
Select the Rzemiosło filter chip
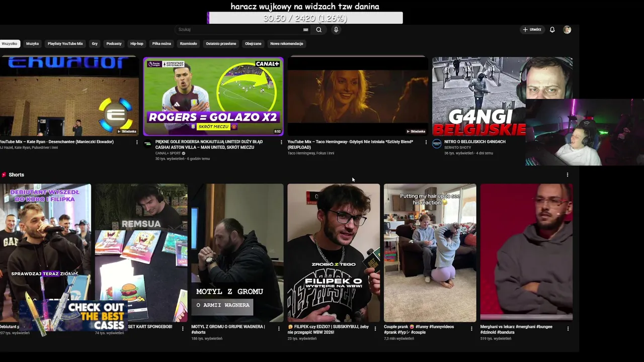188,44
